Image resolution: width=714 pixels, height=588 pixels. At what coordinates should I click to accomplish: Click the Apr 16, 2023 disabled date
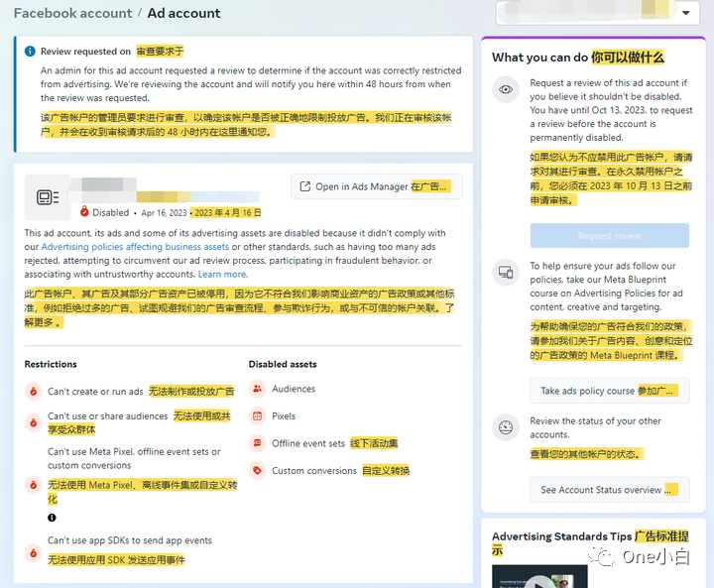tap(164, 213)
